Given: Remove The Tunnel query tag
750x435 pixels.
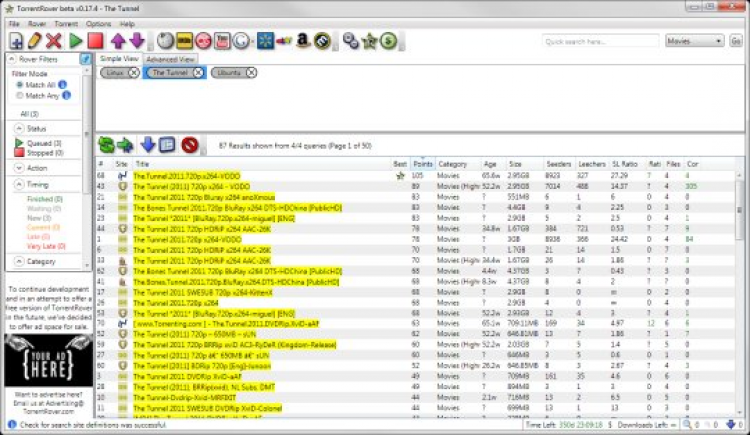Looking at the screenshot, I should (x=198, y=73).
